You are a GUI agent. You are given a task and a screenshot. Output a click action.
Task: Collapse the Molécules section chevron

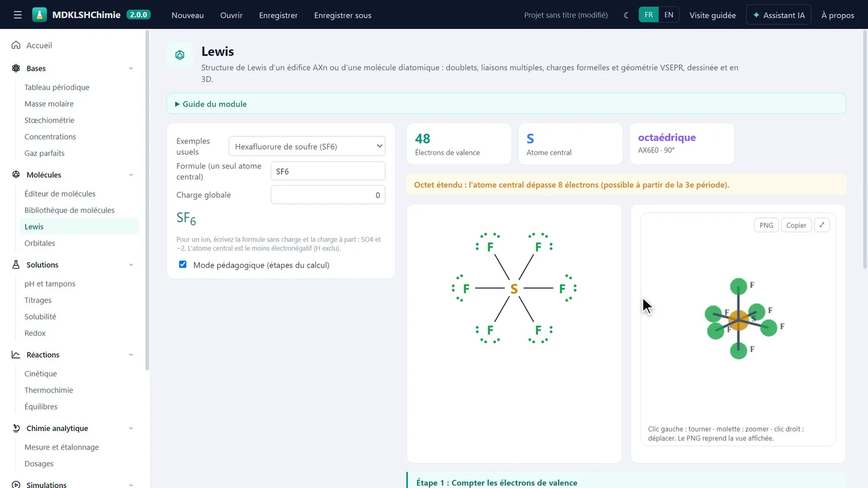[x=131, y=175]
